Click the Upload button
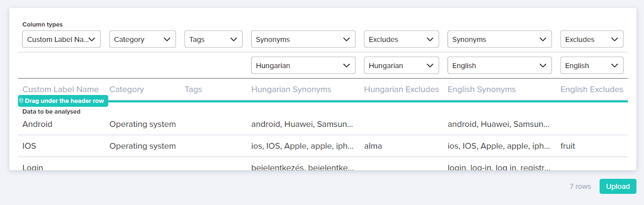The height and width of the screenshot is (205, 644). click(x=617, y=186)
